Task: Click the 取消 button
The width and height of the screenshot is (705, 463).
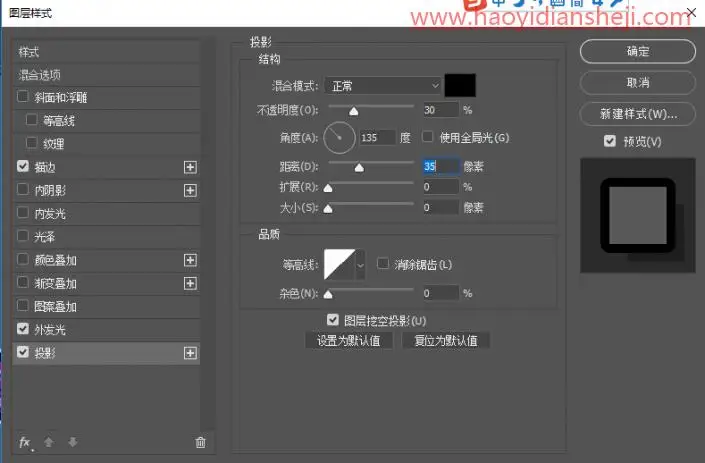Action: 638,83
